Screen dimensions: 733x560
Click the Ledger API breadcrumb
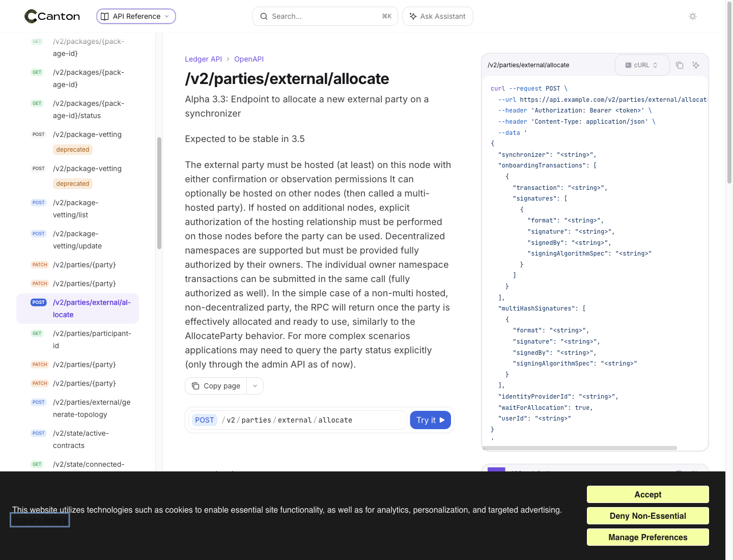203,59
